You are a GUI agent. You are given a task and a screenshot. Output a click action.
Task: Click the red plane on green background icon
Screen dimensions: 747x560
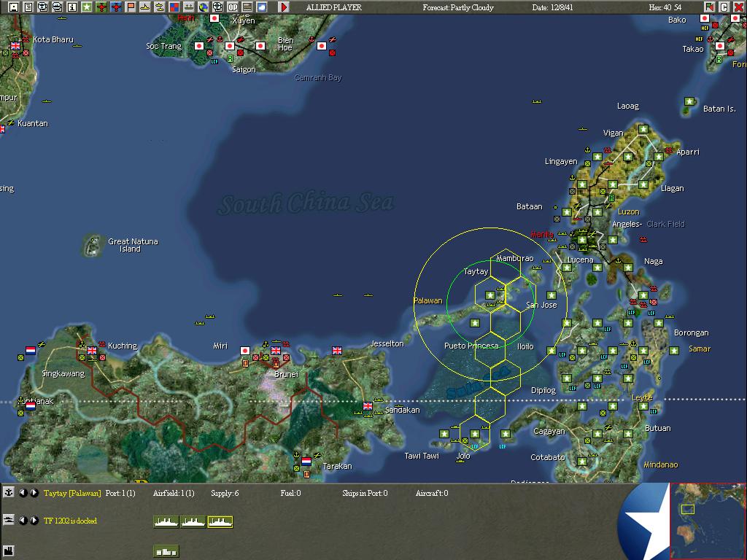click(101, 7)
